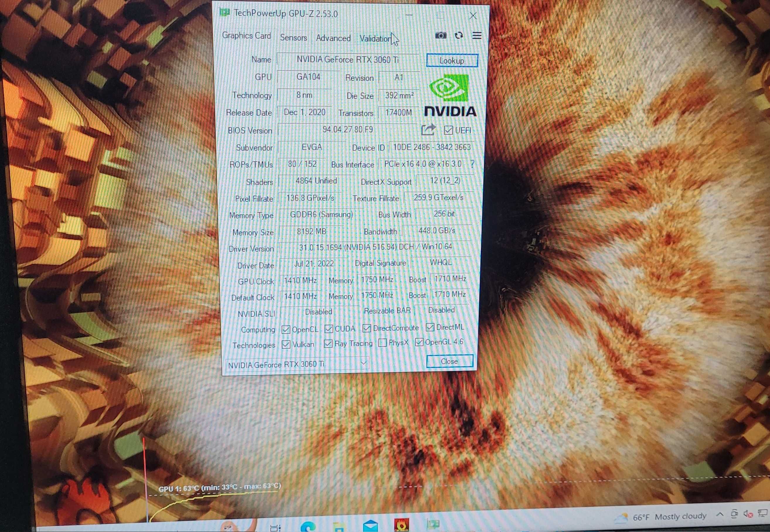Click the Release Date value Dec 1, 2020
This screenshot has height=532, width=770.
coord(304,112)
